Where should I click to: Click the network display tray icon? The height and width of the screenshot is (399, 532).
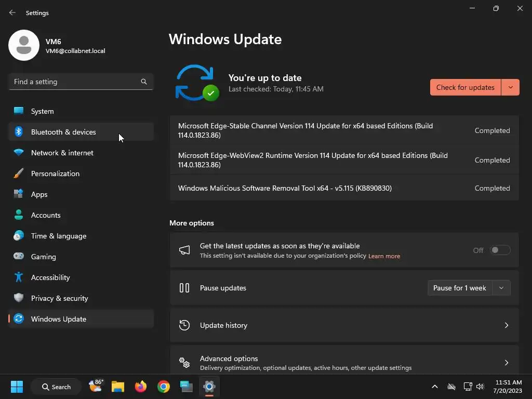pyautogui.click(x=468, y=387)
